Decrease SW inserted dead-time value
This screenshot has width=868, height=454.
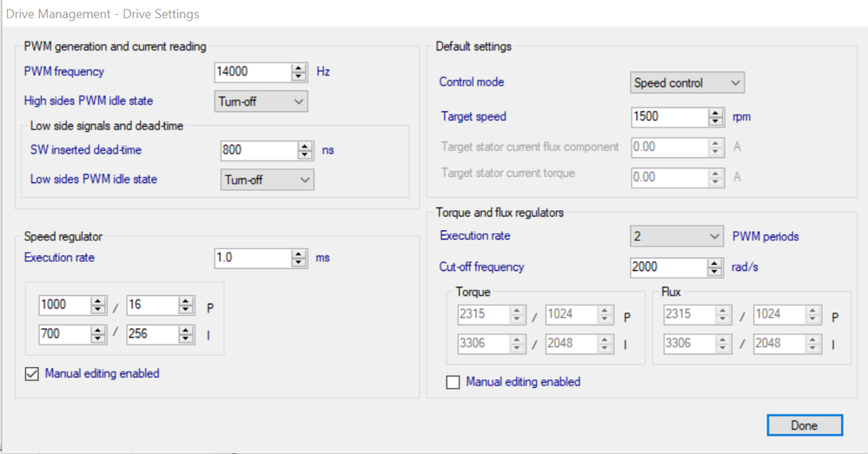coord(305,155)
